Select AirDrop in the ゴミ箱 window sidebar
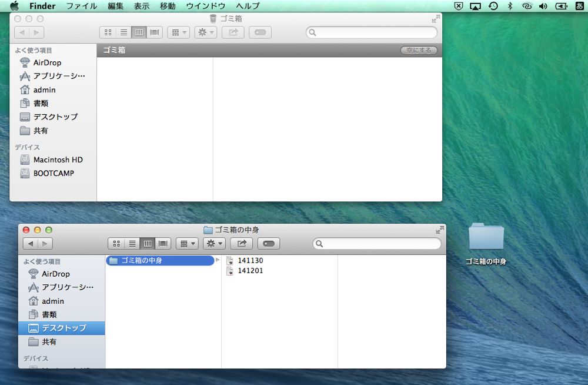Image resolution: width=588 pixels, height=385 pixels. (x=47, y=63)
